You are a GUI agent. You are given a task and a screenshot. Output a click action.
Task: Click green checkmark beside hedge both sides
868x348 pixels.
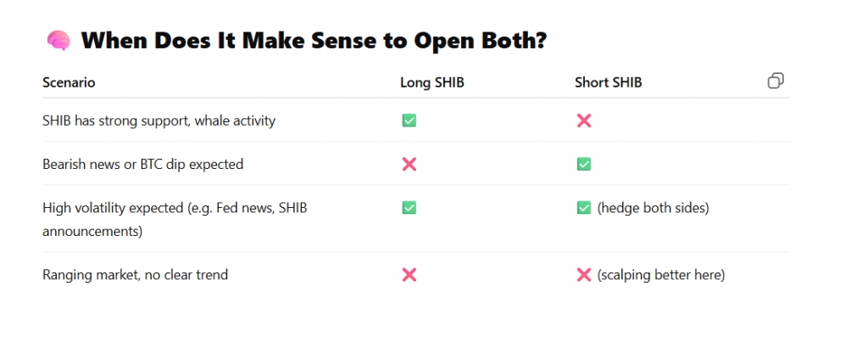pyautogui.click(x=583, y=208)
